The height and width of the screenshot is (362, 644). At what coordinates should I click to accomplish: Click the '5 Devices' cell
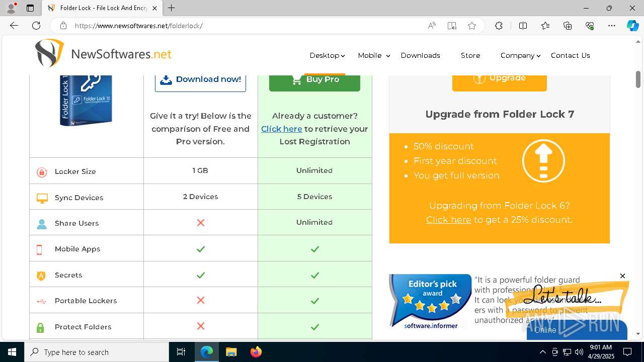[x=314, y=197]
